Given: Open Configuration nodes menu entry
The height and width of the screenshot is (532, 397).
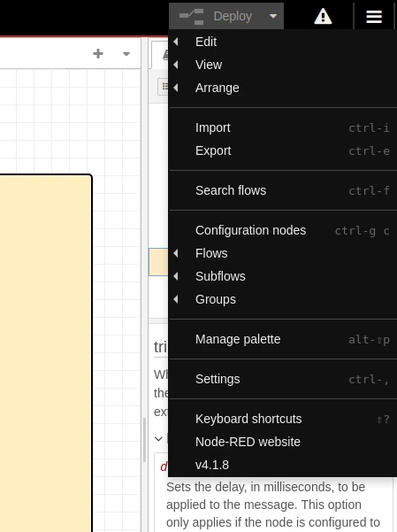Looking at the screenshot, I should coord(283,231).
